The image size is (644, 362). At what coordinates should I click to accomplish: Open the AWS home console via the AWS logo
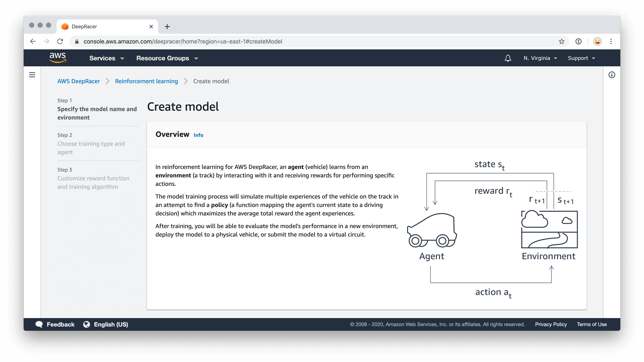click(58, 58)
